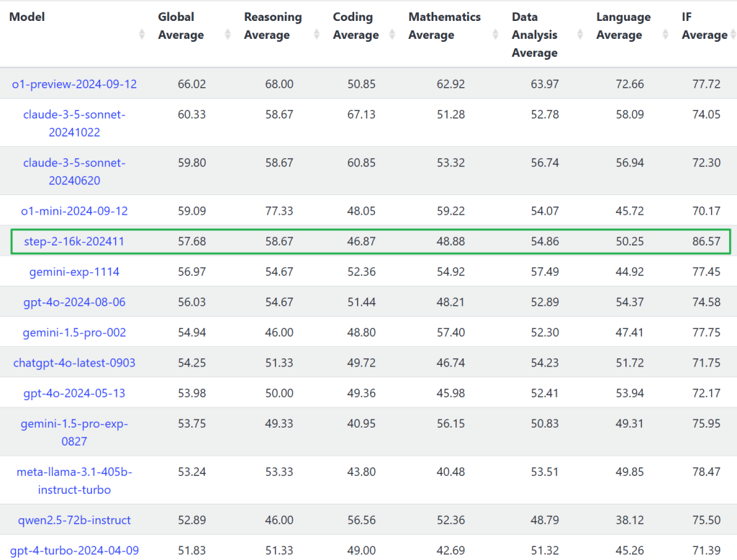737x560 pixels.
Task: Sort using Data Analysis Average arrows
Action: (580, 35)
